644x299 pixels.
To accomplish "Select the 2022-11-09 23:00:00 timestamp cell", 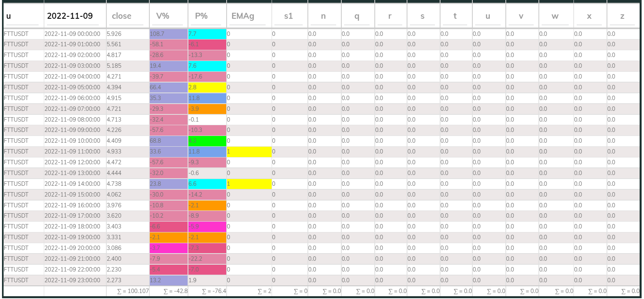I will click(72, 280).
